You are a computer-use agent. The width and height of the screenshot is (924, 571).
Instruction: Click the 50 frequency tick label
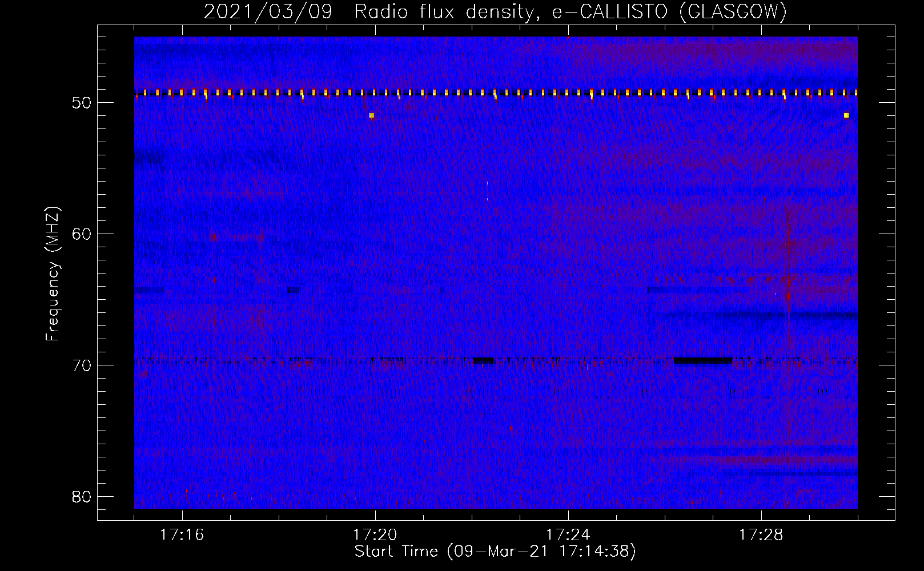click(82, 103)
